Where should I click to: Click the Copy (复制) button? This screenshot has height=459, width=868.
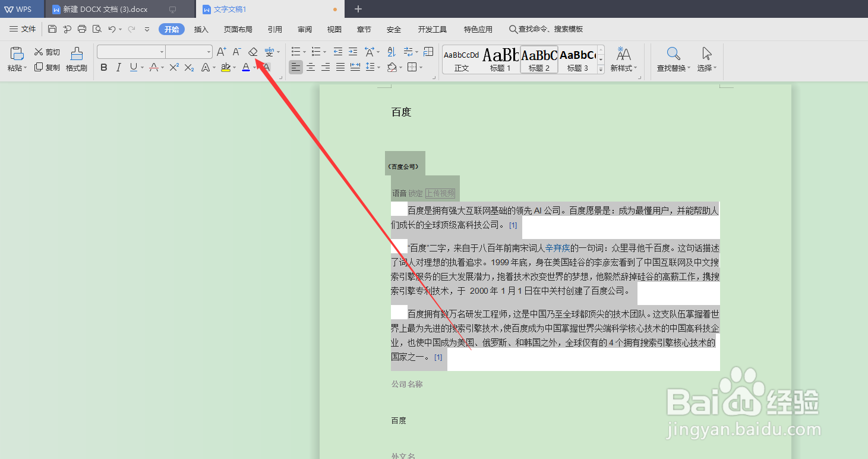click(x=47, y=67)
